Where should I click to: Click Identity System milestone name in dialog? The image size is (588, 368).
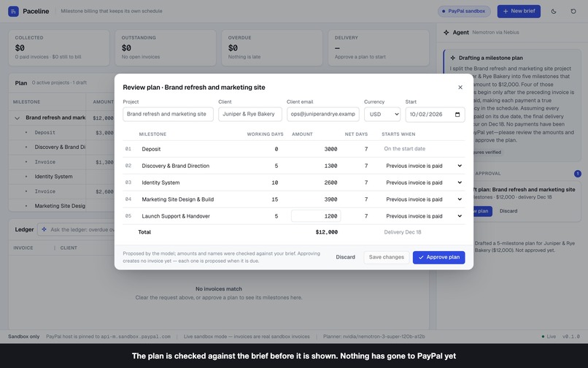tap(161, 183)
